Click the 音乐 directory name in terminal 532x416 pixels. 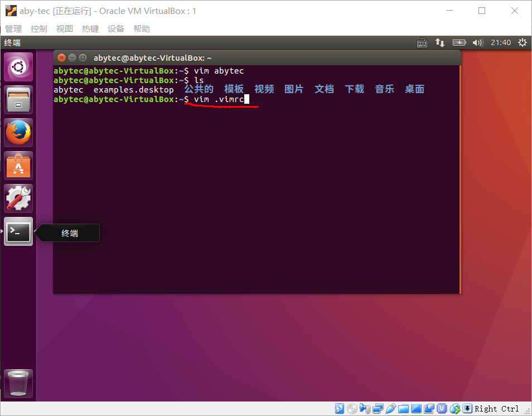(x=384, y=89)
